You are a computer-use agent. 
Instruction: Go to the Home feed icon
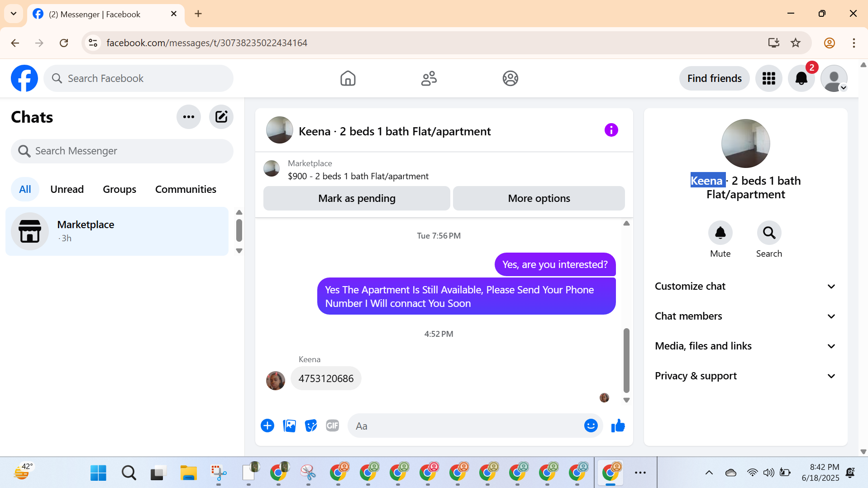(x=348, y=78)
